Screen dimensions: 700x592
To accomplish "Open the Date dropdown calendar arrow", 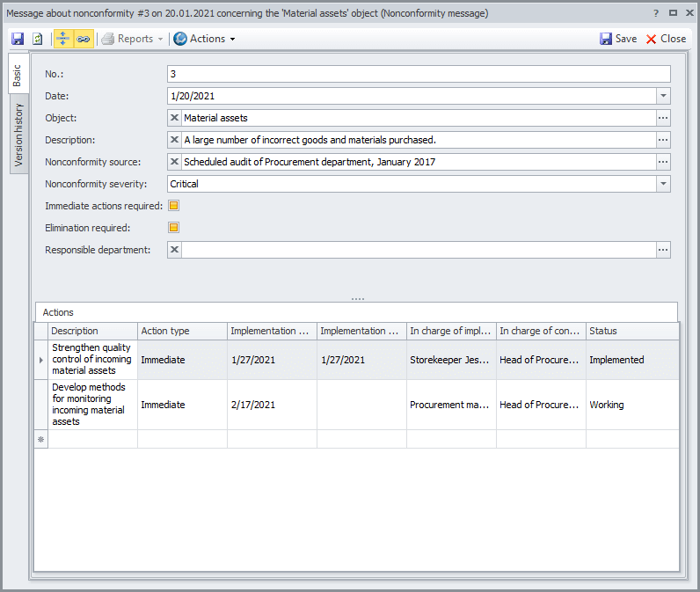I will 663,96.
